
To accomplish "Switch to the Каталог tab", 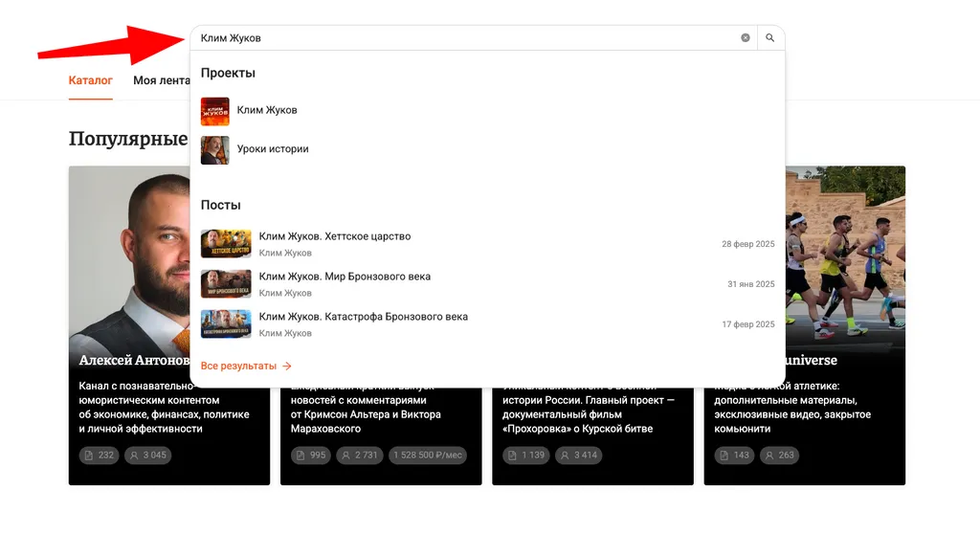I will (91, 80).
